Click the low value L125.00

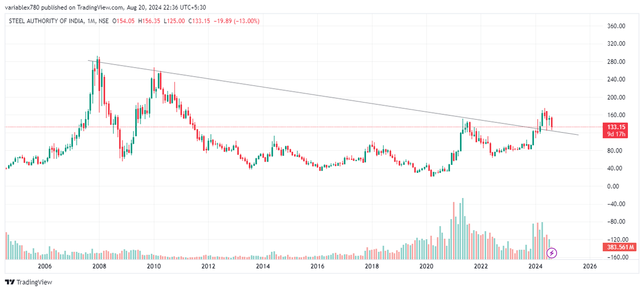point(174,21)
